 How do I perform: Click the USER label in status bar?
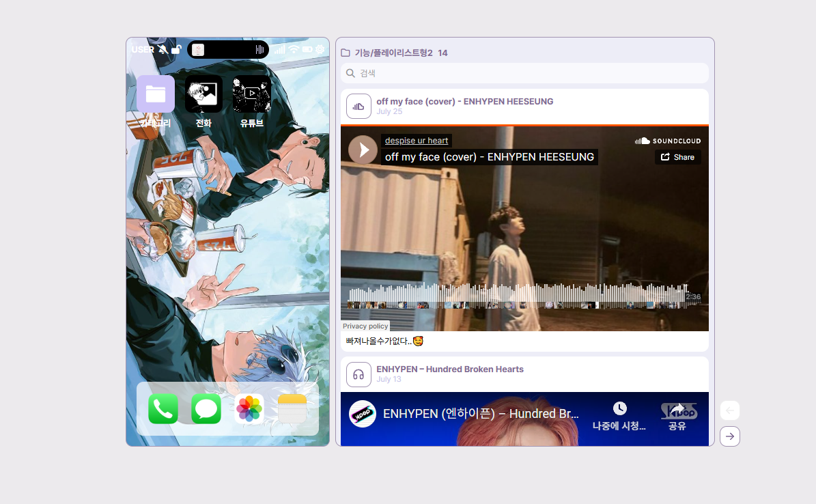143,49
